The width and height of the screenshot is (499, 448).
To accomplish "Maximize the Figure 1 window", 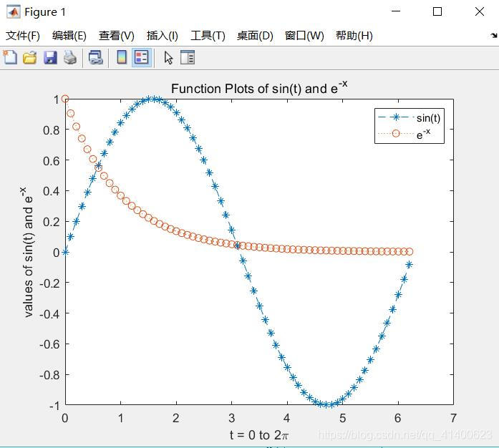I will pyautogui.click(x=437, y=11).
